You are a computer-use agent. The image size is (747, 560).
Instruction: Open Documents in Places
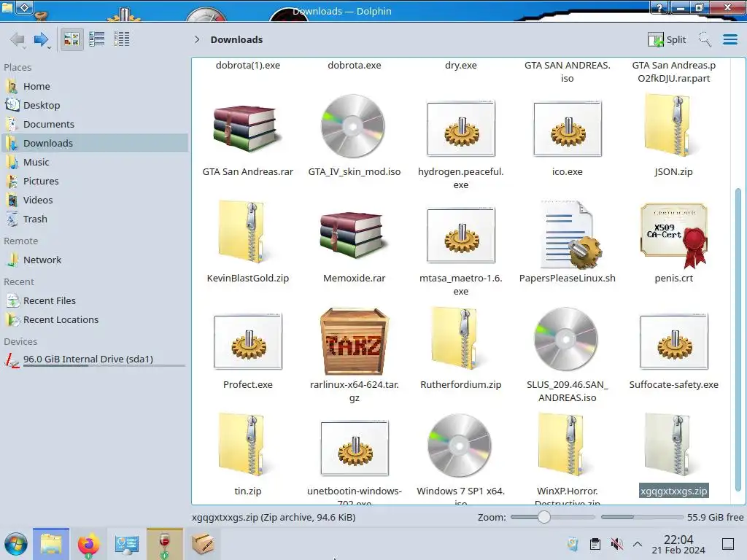94,124
